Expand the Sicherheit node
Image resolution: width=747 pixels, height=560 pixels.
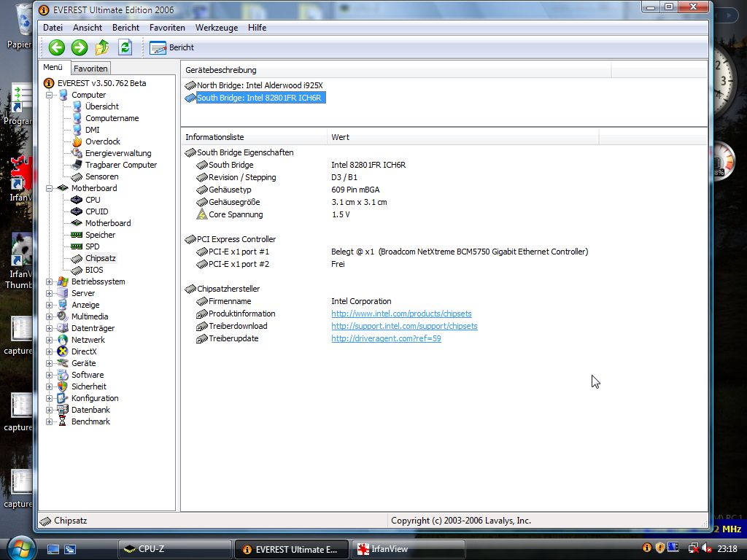click(49, 386)
